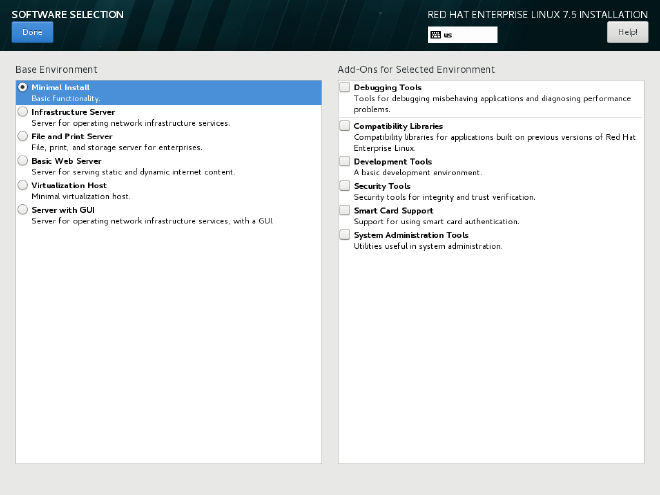Click the keyboard layout icon
The image size is (660, 495).
(x=436, y=35)
